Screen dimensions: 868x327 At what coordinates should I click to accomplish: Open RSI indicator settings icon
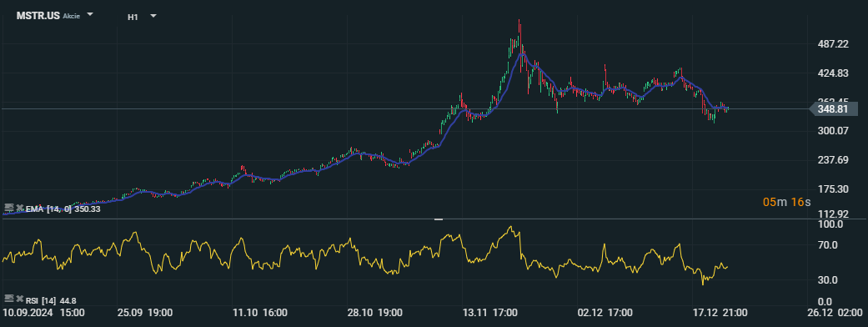coord(8,299)
